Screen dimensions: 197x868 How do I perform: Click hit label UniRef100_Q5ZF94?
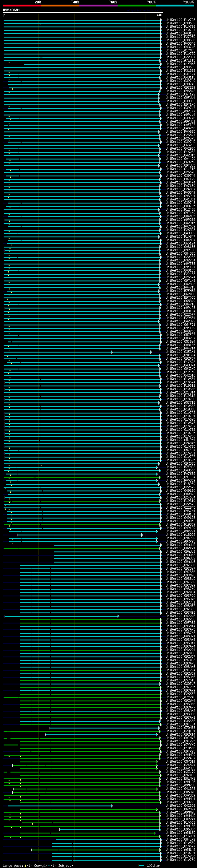click(180, 450)
